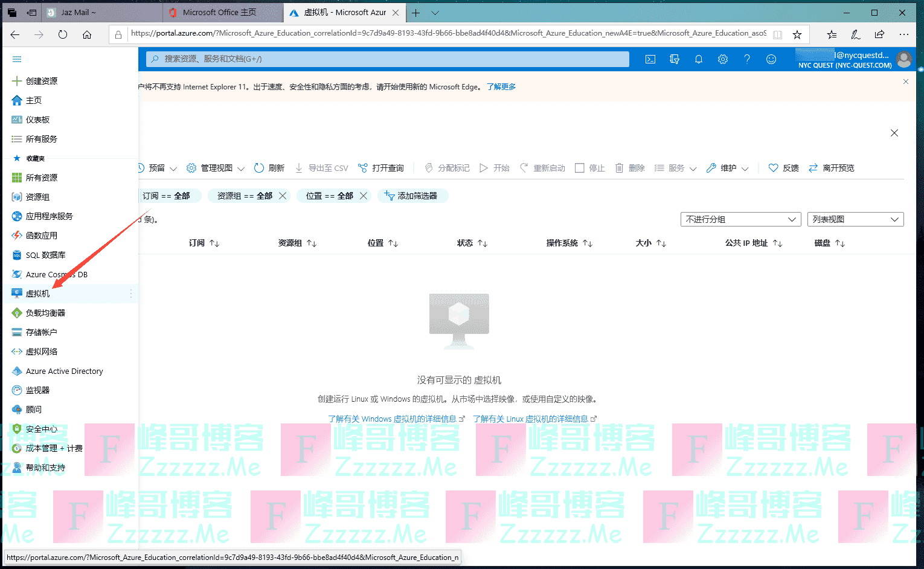924x569 pixels.
Task: Sort by Status (状态) column
Action: tap(472, 243)
